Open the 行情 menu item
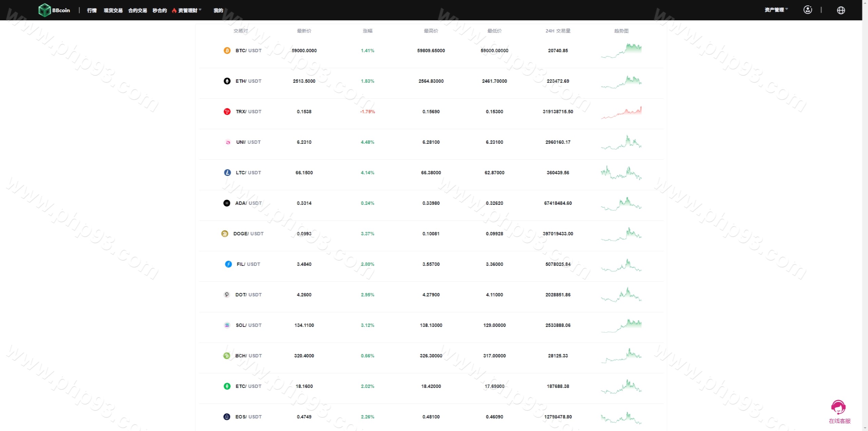Screen dimensions: 868x431 (92, 11)
